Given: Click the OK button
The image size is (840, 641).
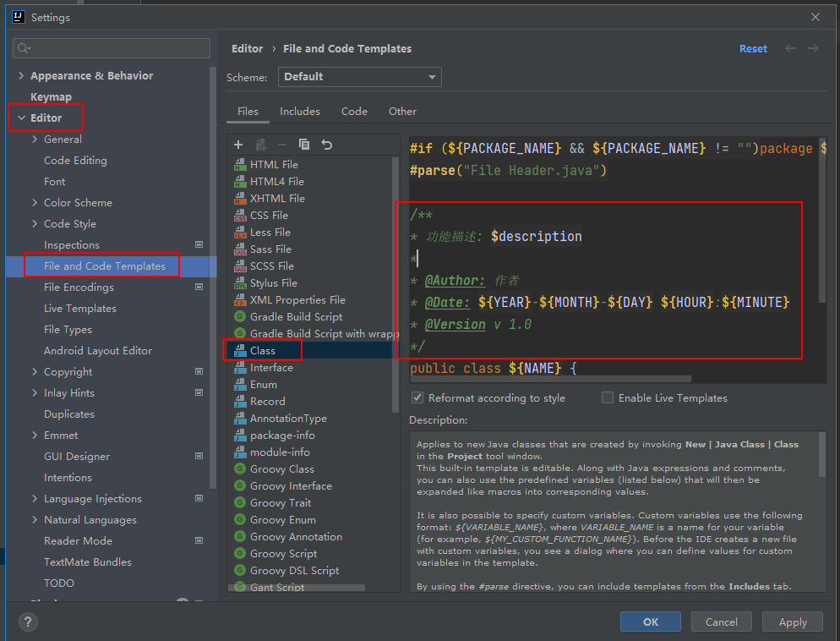Looking at the screenshot, I should tap(650, 622).
